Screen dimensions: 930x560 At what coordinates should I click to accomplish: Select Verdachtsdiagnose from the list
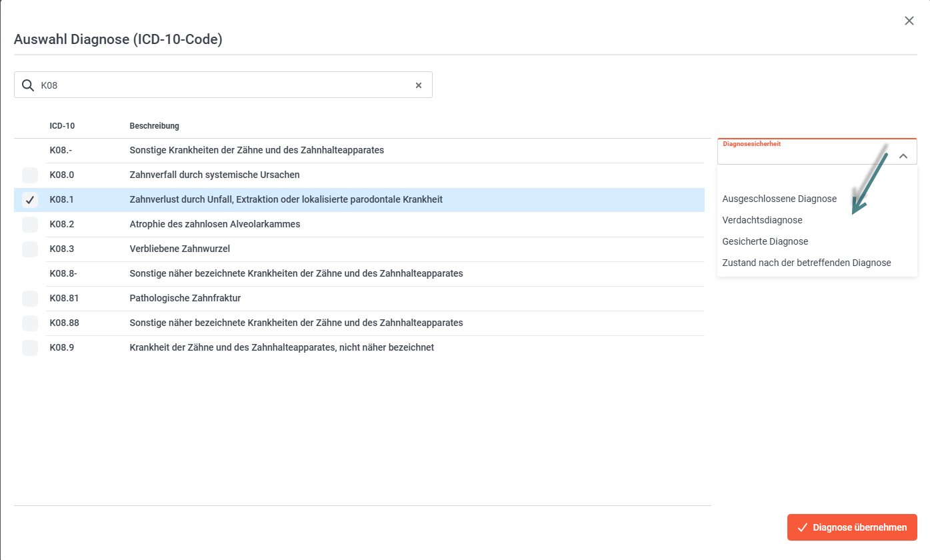(x=762, y=220)
